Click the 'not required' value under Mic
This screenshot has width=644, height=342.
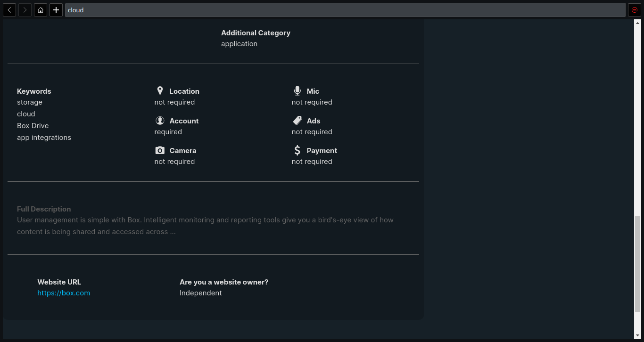(312, 102)
